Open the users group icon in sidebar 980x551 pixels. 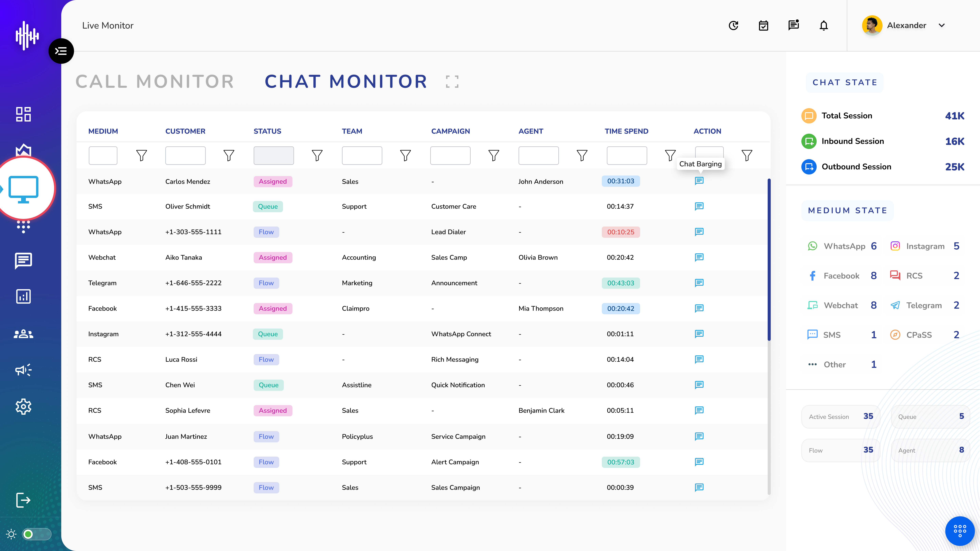(x=23, y=333)
